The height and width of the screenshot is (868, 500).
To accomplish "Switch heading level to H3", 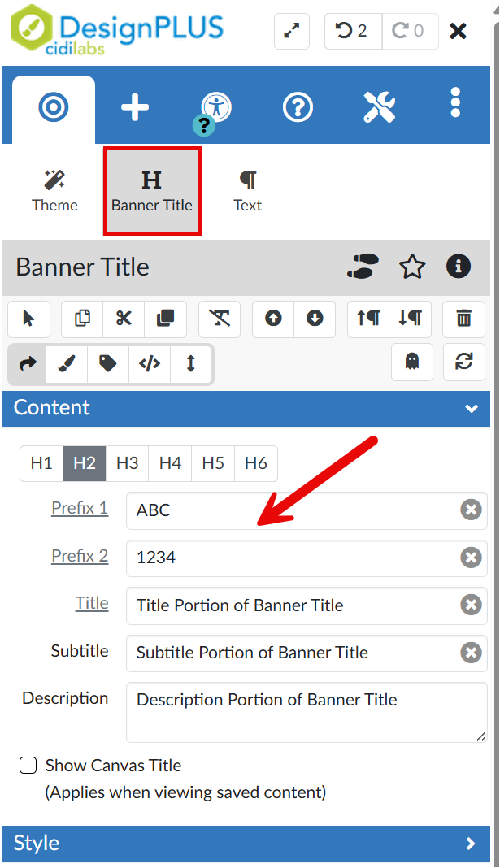I will click(127, 463).
